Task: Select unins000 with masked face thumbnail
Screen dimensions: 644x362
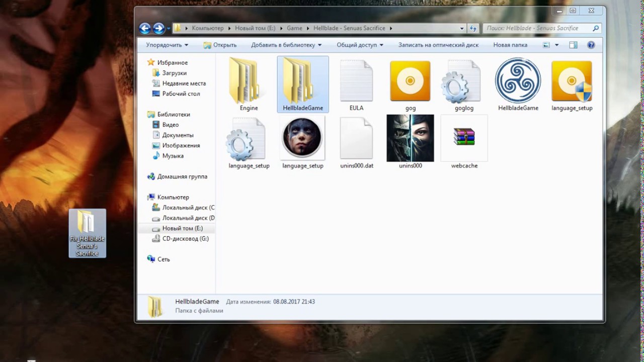Action: point(410,138)
